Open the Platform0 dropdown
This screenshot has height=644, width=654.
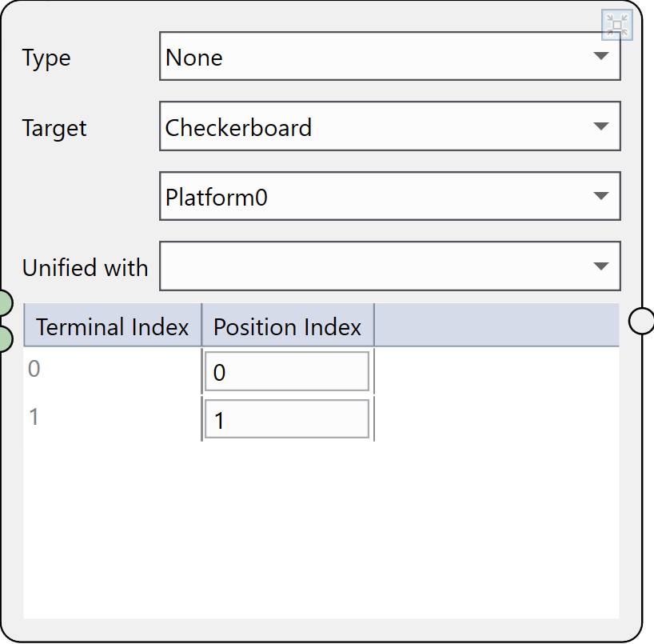(389, 197)
